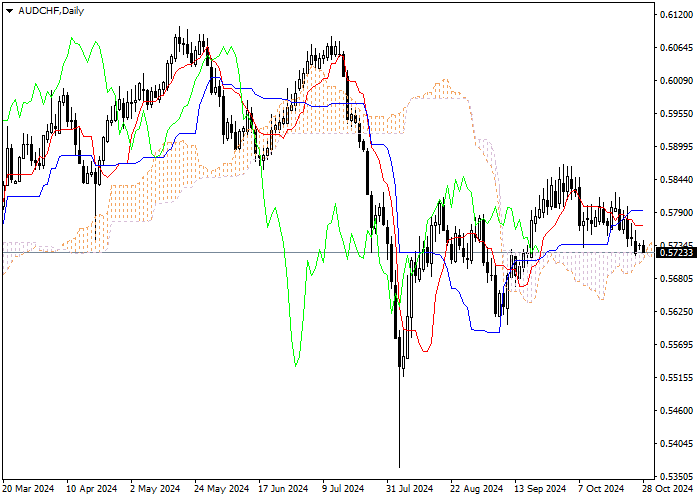Select price level 0.60090 on the scale
This screenshot has width=700, height=500.
click(x=676, y=81)
